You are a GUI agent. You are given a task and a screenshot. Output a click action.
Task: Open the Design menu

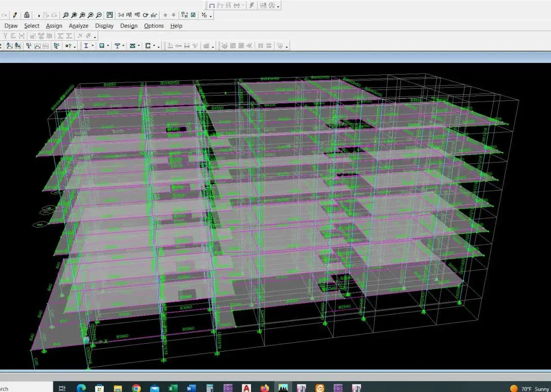coord(129,26)
